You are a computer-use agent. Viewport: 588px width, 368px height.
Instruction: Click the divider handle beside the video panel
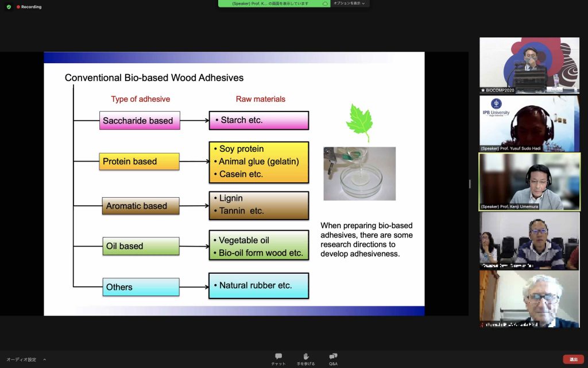(x=470, y=183)
